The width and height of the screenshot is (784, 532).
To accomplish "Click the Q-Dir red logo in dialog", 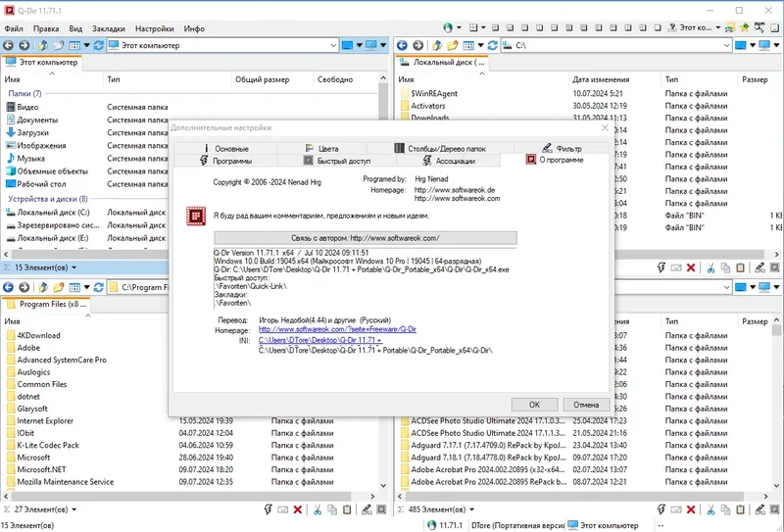I will coord(196,216).
